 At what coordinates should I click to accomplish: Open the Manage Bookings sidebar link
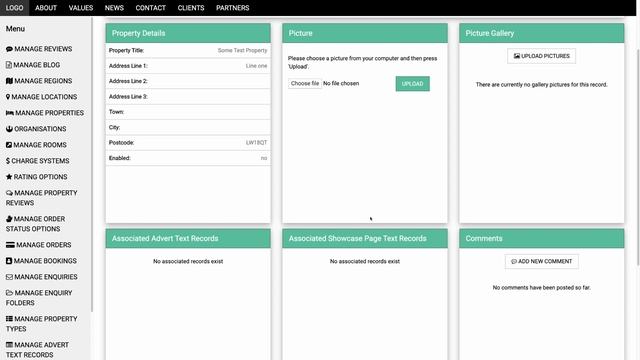coord(45,261)
